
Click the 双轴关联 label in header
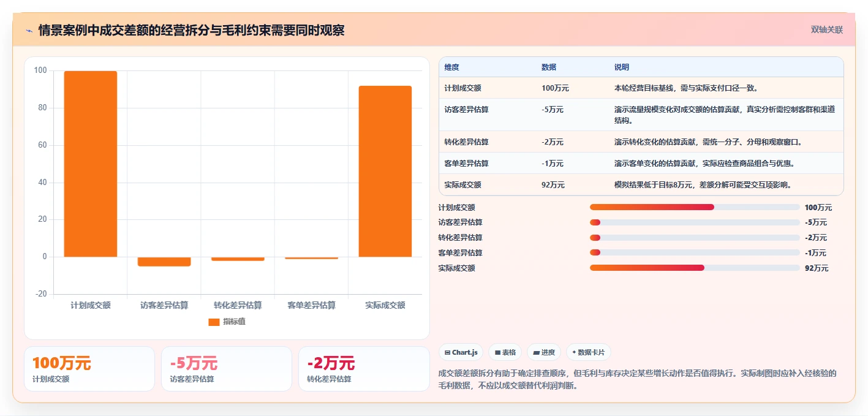pyautogui.click(x=827, y=29)
